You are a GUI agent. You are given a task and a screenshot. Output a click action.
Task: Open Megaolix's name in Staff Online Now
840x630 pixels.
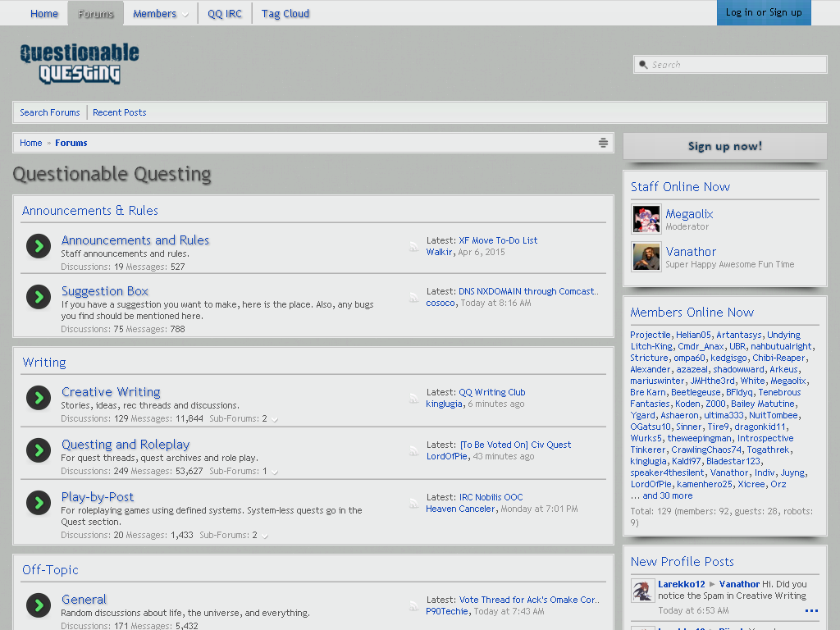tap(689, 214)
